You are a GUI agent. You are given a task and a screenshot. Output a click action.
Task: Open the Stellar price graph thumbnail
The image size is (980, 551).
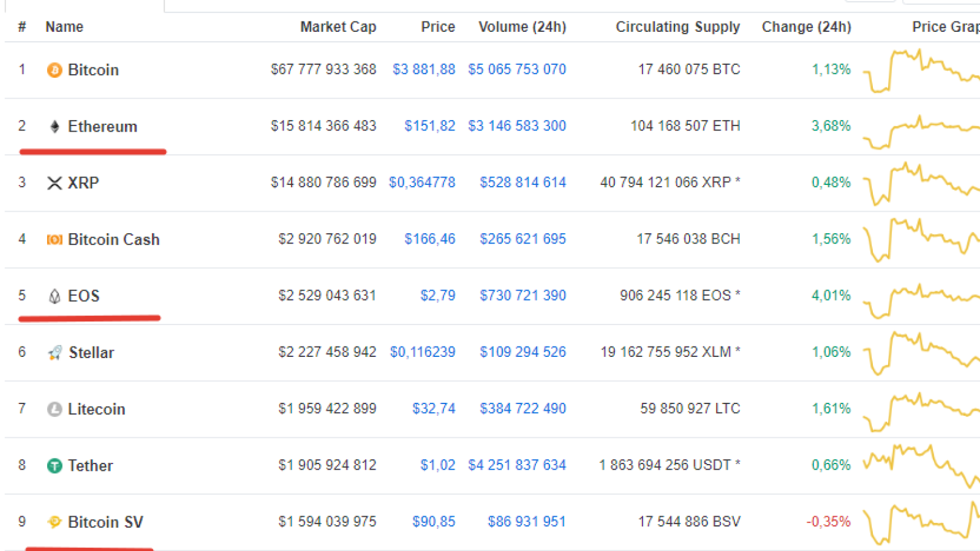(921, 353)
